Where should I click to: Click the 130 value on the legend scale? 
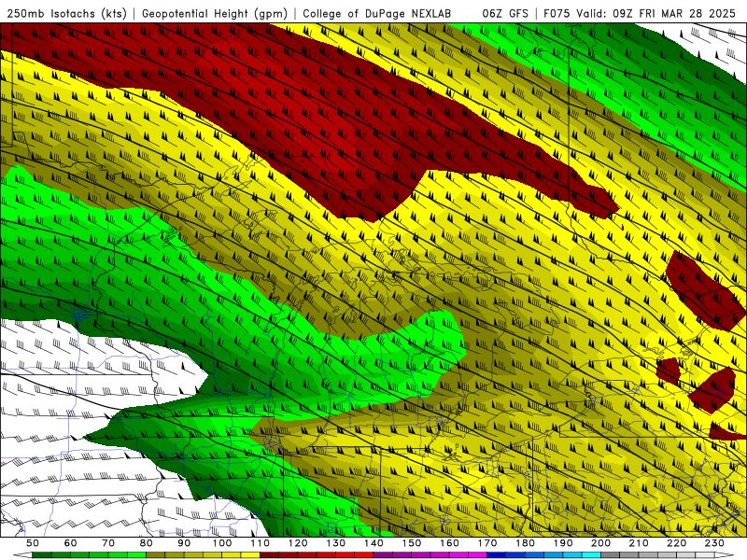[336, 543]
